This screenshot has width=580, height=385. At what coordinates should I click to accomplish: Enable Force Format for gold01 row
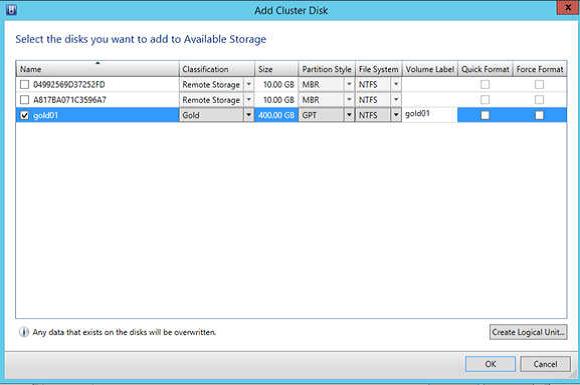[x=539, y=115]
